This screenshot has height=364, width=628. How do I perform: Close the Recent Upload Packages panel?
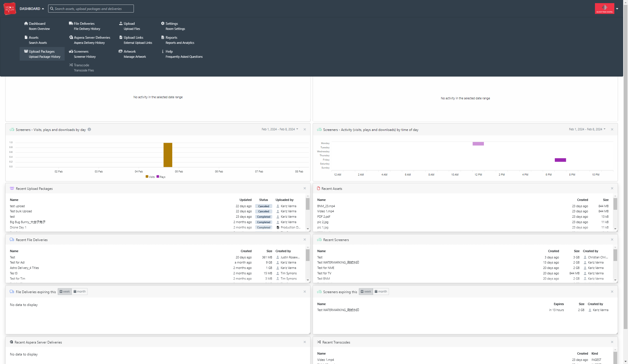305,188
